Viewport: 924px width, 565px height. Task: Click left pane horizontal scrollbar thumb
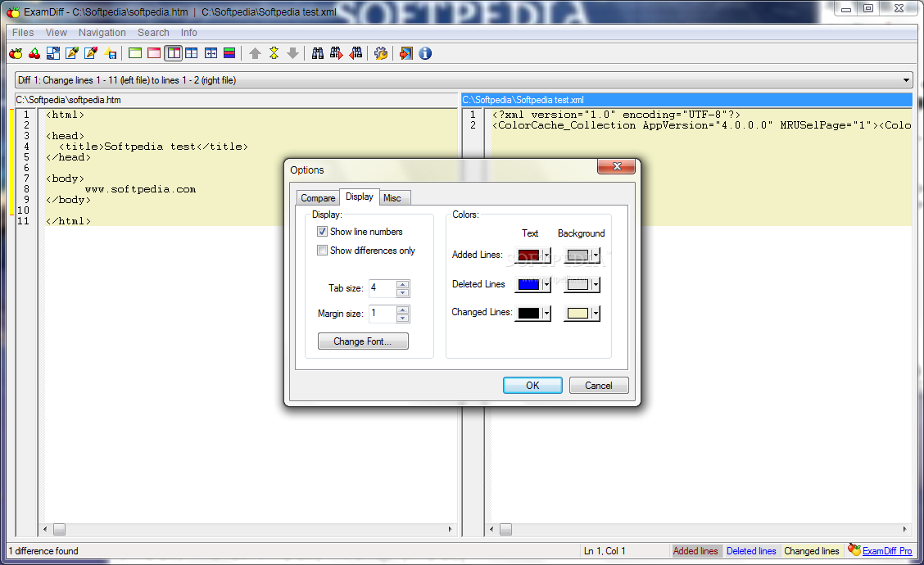pos(60,529)
